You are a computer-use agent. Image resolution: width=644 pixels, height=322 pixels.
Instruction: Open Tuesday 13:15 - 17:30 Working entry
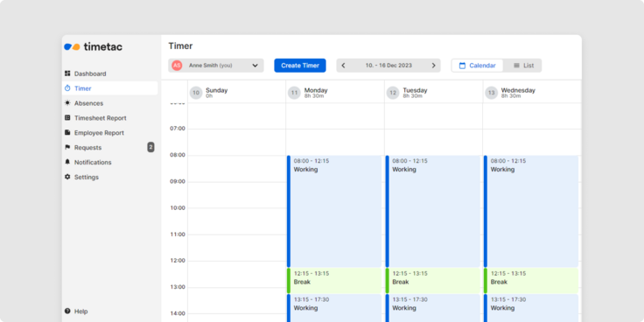pyautogui.click(x=433, y=308)
